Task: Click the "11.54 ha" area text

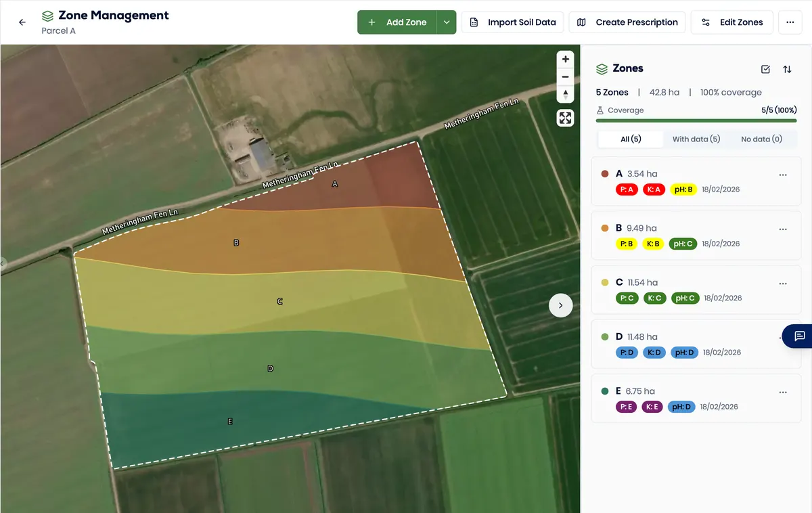Action: 642,282
